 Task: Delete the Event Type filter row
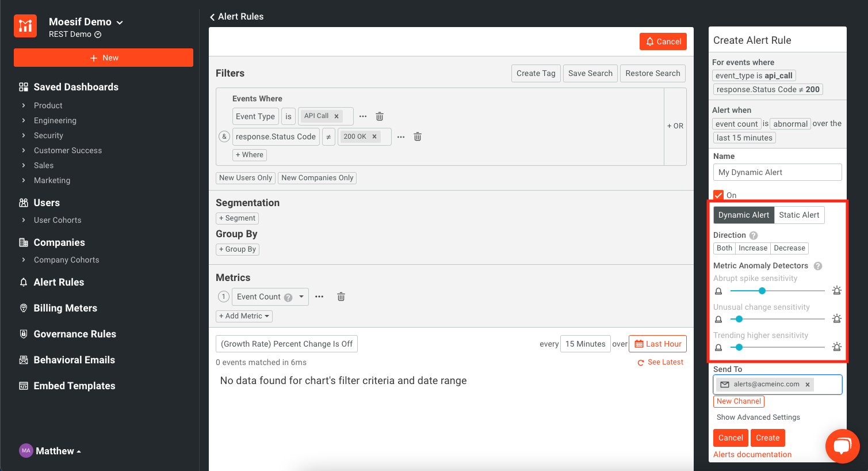tap(380, 116)
